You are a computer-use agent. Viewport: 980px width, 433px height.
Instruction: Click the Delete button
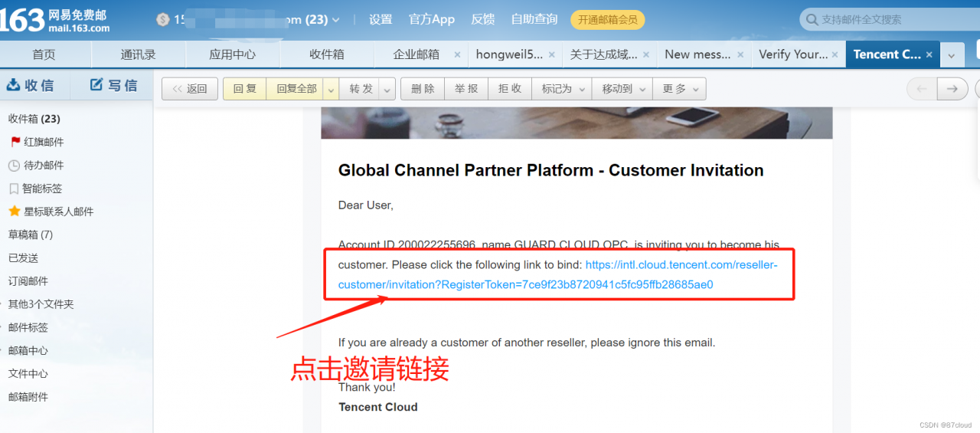coord(423,89)
